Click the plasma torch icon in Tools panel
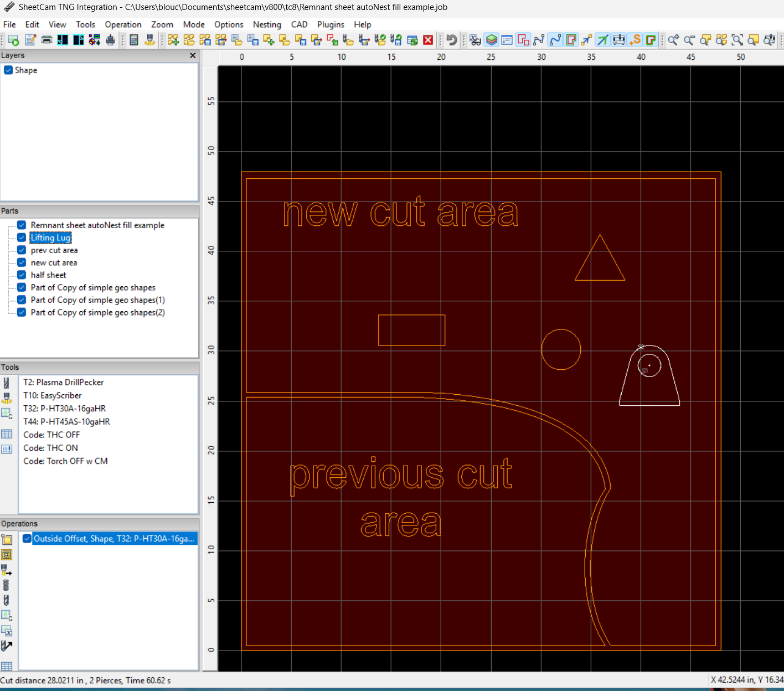This screenshot has height=691, width=784. click(7, 398)
